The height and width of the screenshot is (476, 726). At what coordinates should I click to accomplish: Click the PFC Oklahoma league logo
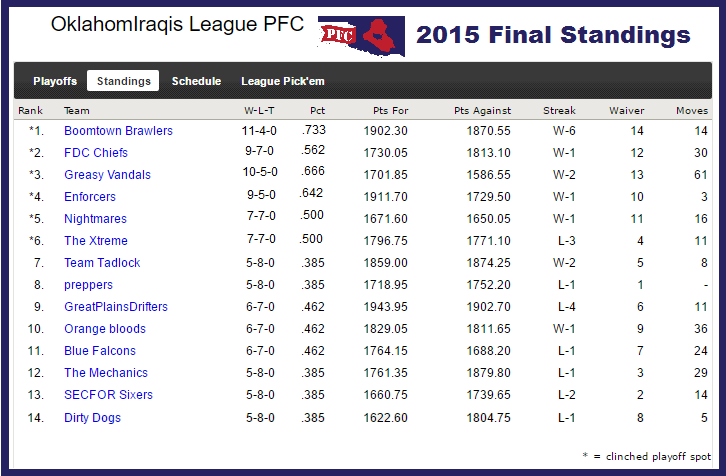(x=361, y=36)
